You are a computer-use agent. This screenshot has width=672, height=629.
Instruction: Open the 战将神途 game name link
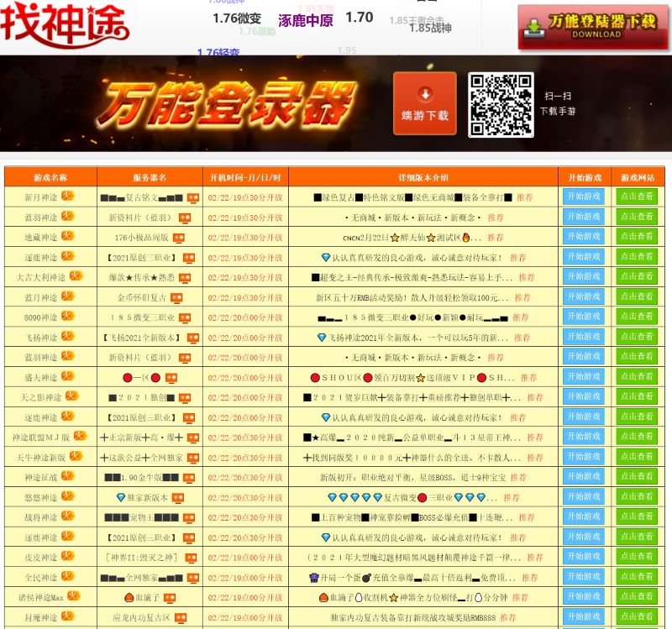point(40,517)
